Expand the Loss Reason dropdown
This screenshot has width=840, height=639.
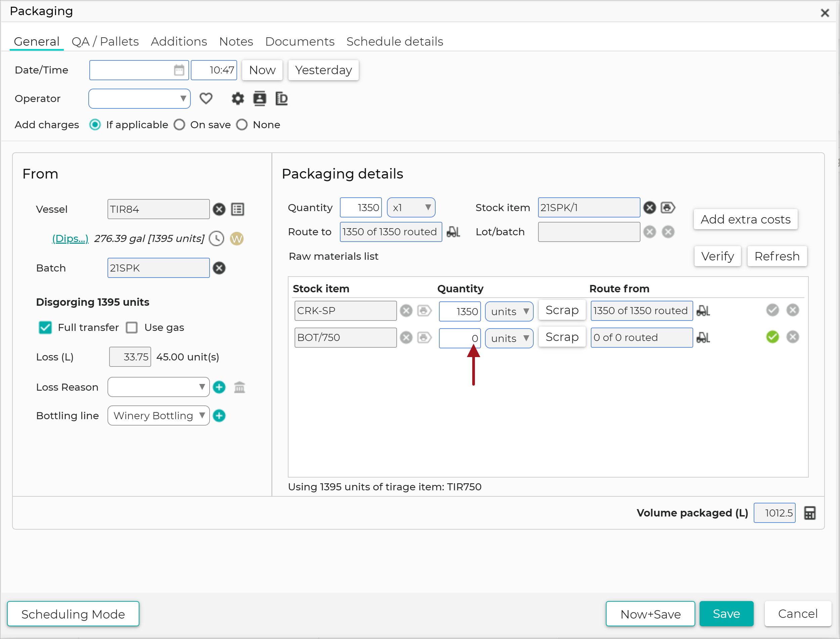pyautogui.click(x=158, y=387)
